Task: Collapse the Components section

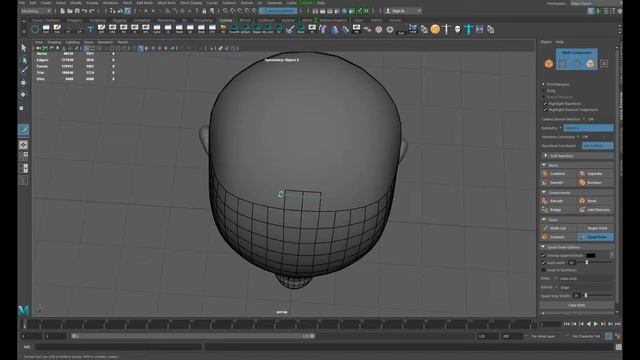Action: click(544, 192)
